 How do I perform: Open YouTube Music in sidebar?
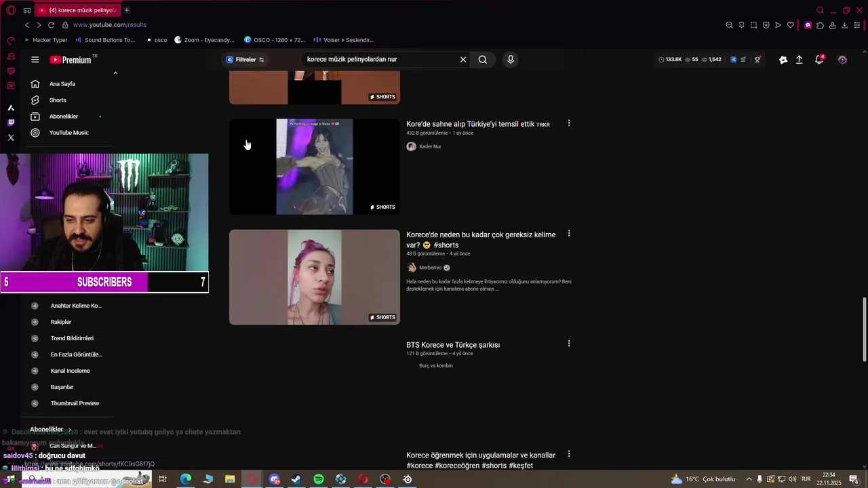coord(68,133)
